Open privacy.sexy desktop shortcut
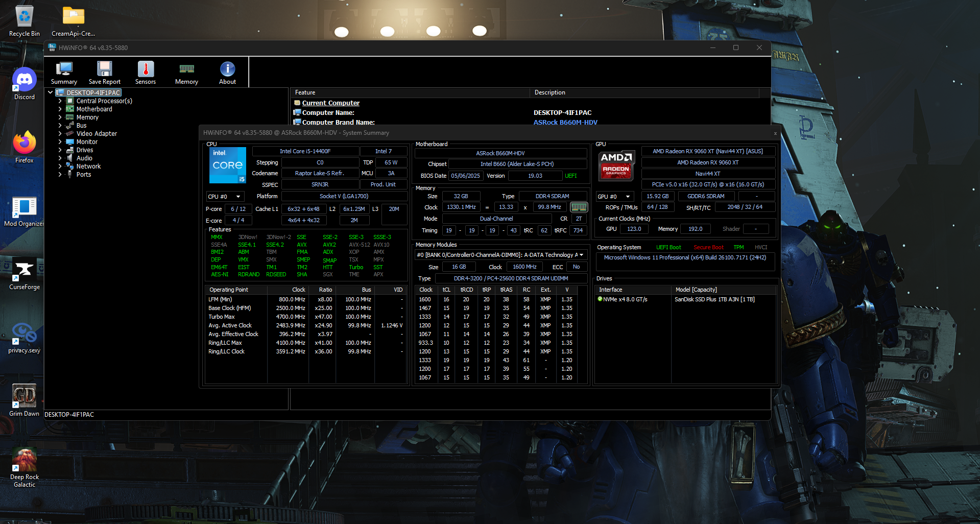The image size is (980, 524). point(25,338)
